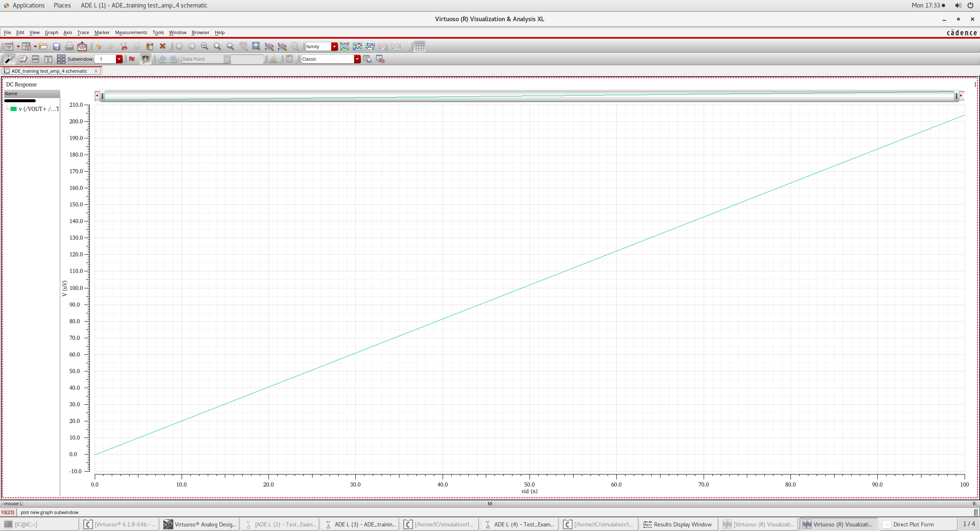Expand the new graph window dropdown arrow
980x531 pixels.
click(18, 47)
